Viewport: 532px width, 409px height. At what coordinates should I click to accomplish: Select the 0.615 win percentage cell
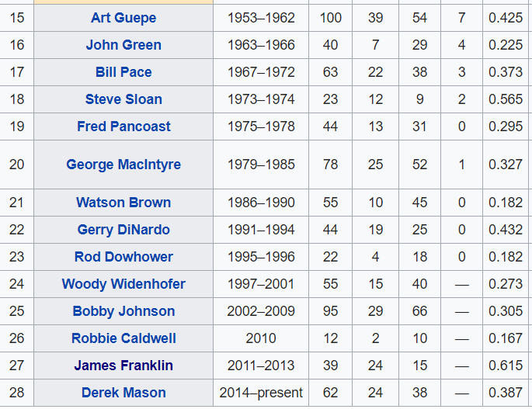pos(506,366)
